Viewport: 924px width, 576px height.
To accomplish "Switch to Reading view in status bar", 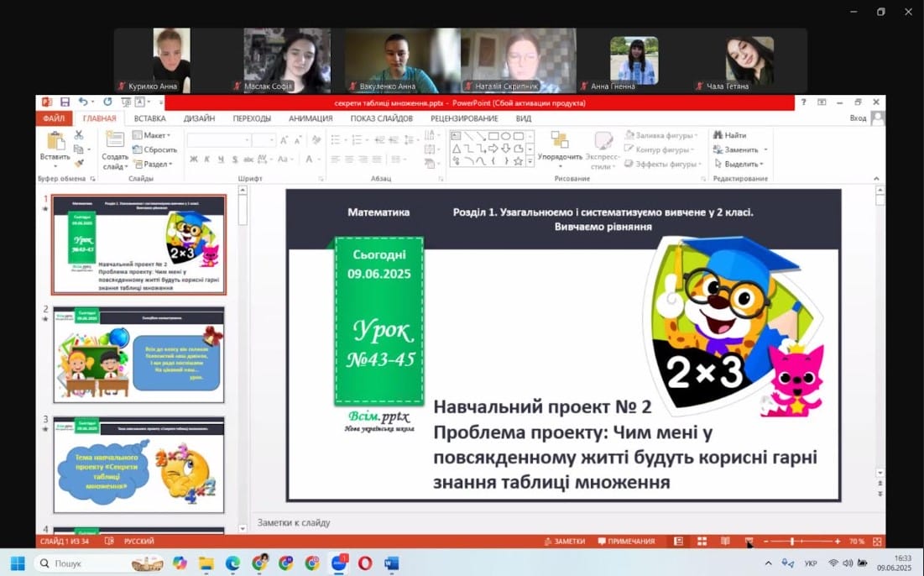I will tap(725, 542).
